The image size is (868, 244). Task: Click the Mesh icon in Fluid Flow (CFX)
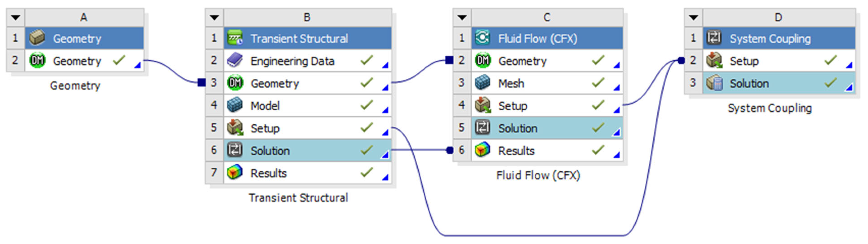click(482, 83)
